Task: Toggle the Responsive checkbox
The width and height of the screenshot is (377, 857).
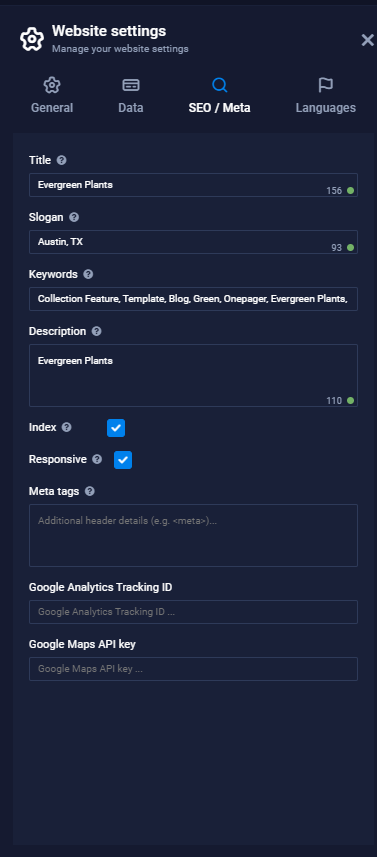Action: coord(123,460)
